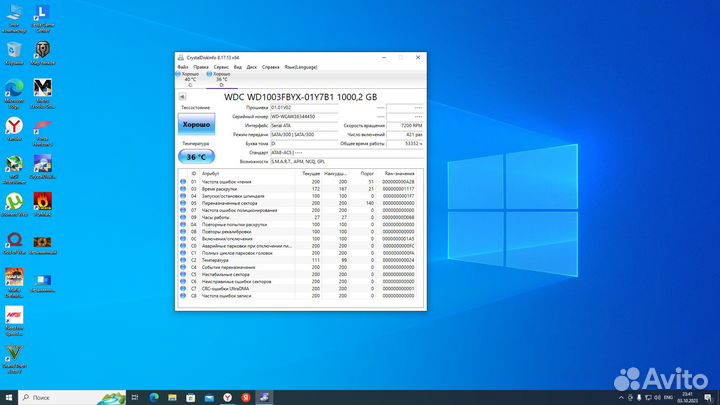Image resolution: width=720 pixels, height=405 pixels.
Task: Click the status circle on row 05
Action: pyautogui.click(x=183, y=203)
